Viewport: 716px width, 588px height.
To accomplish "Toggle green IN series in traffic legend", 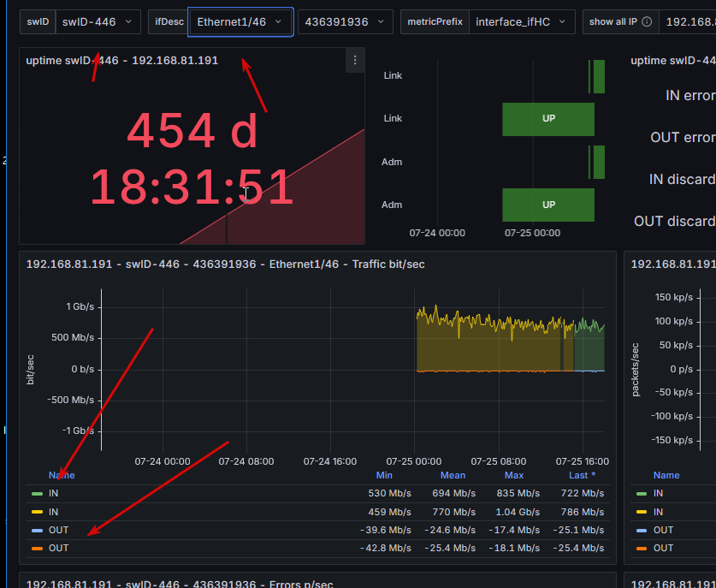I will point(53,494).
